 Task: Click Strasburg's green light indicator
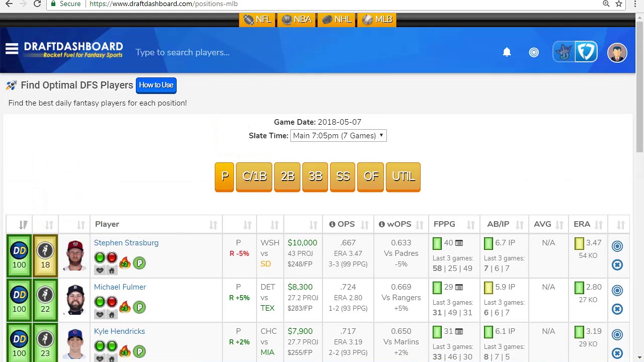(x=100, y=258)
